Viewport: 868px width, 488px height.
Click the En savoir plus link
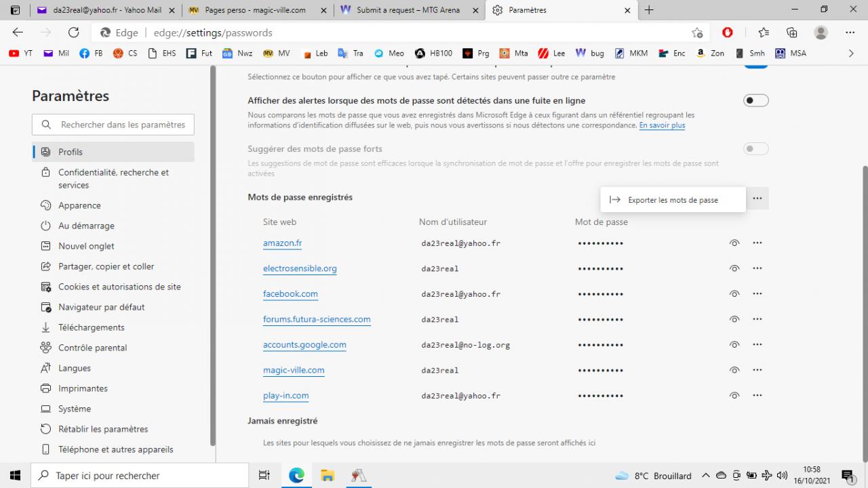pos(662,125)
